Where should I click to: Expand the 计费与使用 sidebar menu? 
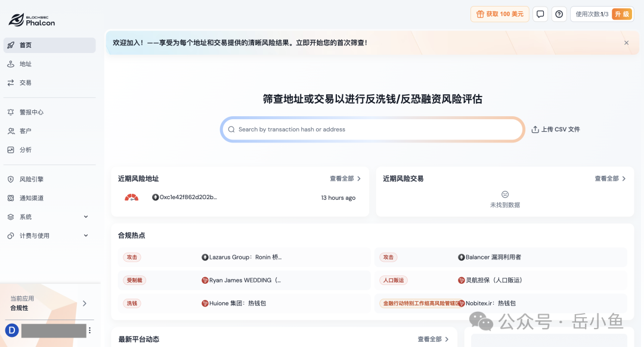pyautogui.click(x=85, y=235)
